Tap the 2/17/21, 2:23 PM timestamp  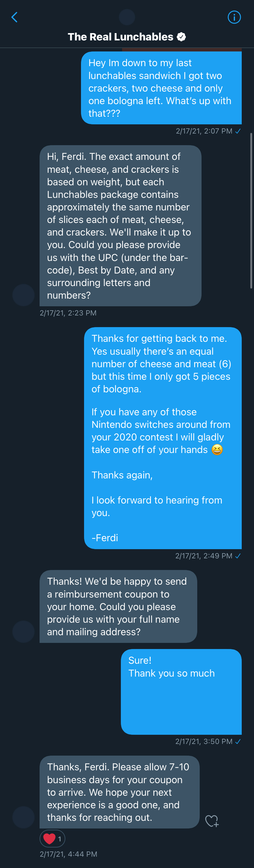click(x=68, y=313)
